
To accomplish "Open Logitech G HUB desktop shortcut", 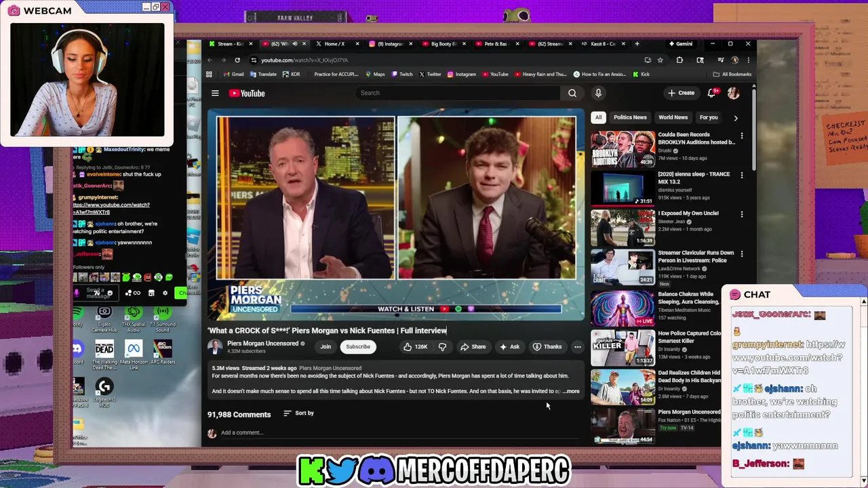I will click(104, 392).
